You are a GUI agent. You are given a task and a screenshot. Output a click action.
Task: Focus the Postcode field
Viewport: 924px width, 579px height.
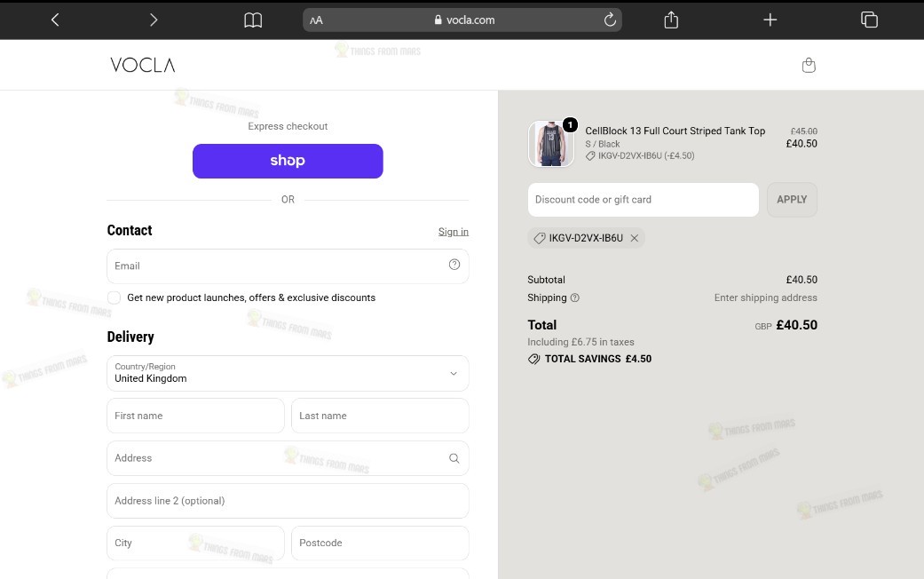(x=380, y=543)
